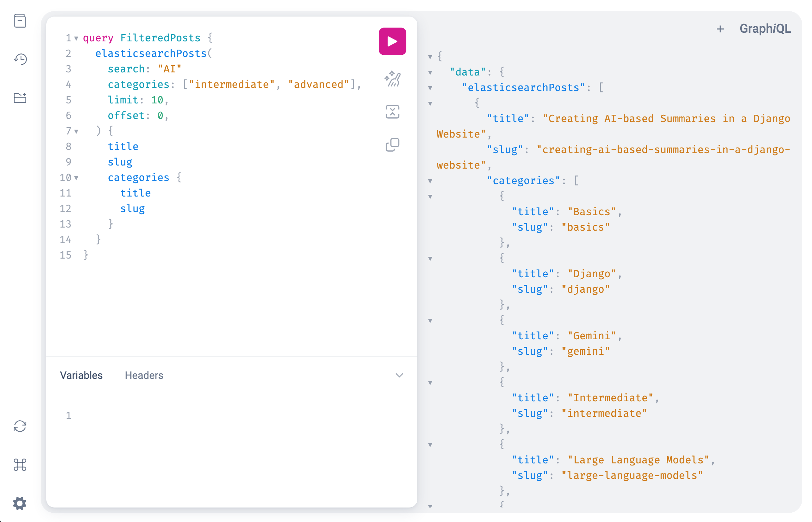Prettify the query with the sparkle icon
This screenshot has width=812, height=522.
[x=393, y=79]
